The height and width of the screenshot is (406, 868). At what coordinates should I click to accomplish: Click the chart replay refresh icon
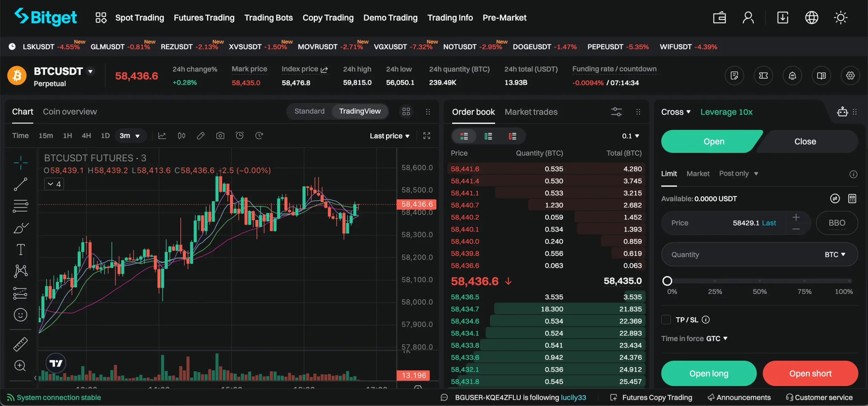(259, 136)
